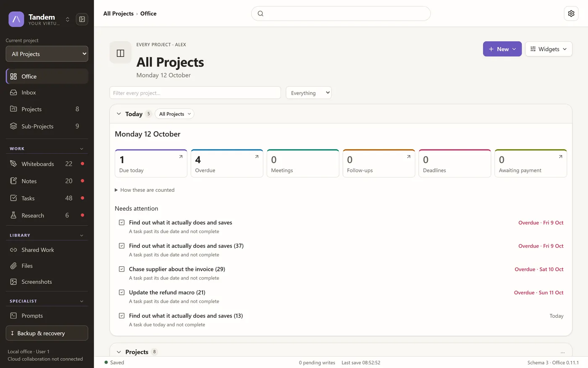588x368 pixels.
Task: Open arrow on Overdue card
Action: (x=257, y=156)
